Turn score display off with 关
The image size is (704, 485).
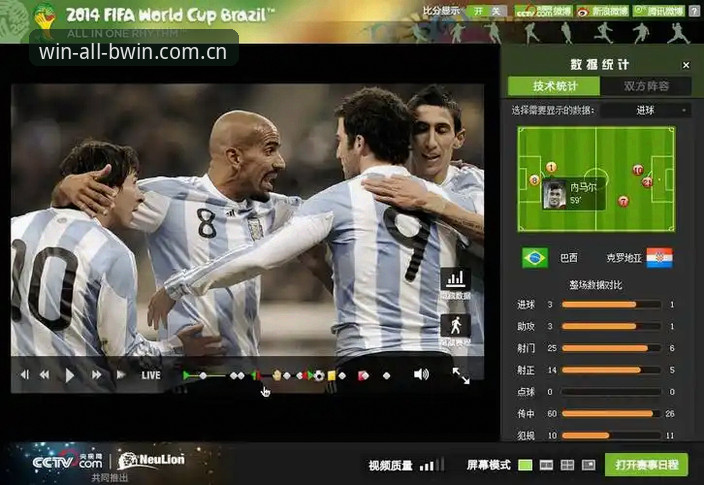[496, 11]
